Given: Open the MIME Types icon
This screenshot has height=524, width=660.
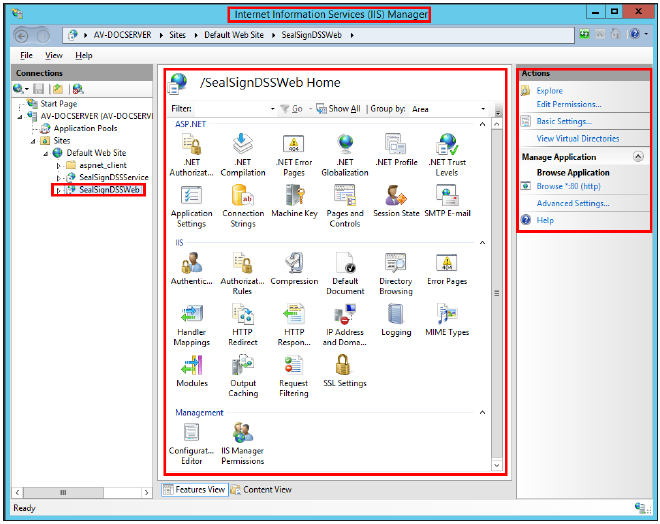Looking at the screenshot, I should click(446, 316).
